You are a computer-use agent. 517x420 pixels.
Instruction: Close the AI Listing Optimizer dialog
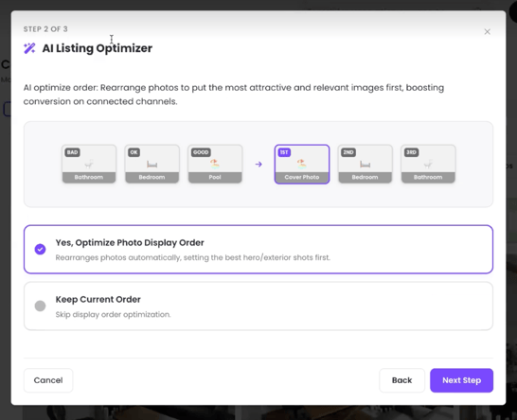[x=487, y=31]
